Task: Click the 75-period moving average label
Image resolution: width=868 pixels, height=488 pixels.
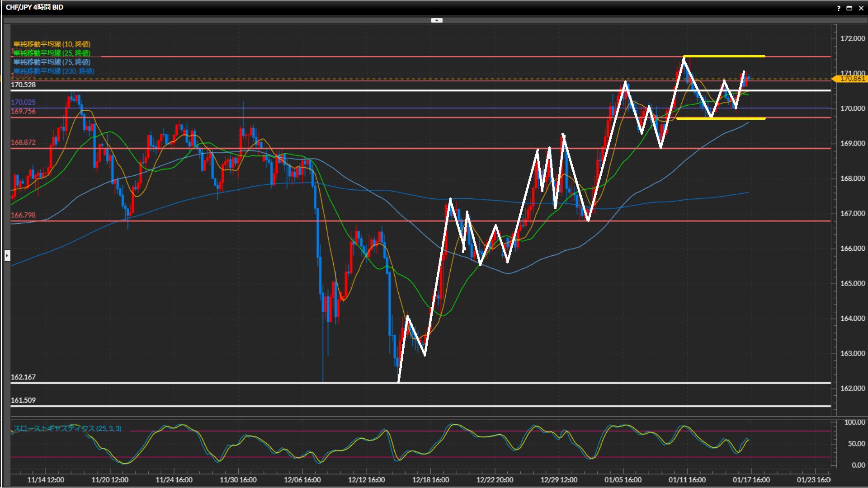Action: pyautogui.click(x=52, y=62)
